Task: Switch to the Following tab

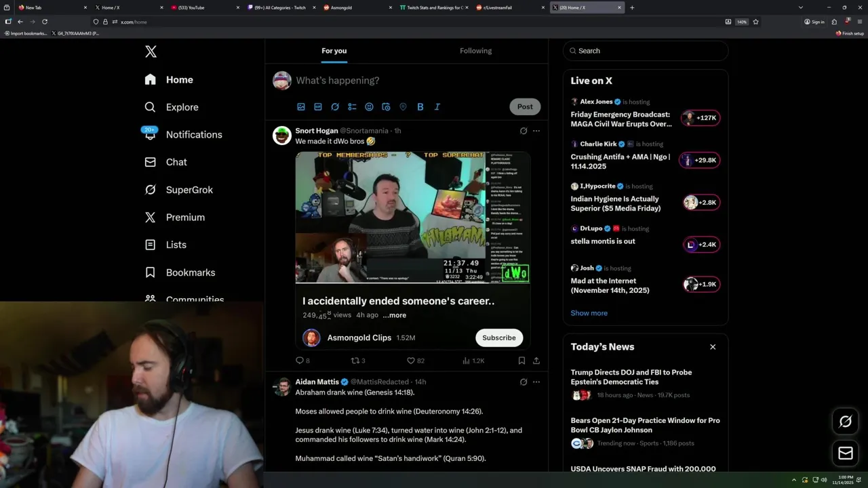Action: tap(476, 51)
